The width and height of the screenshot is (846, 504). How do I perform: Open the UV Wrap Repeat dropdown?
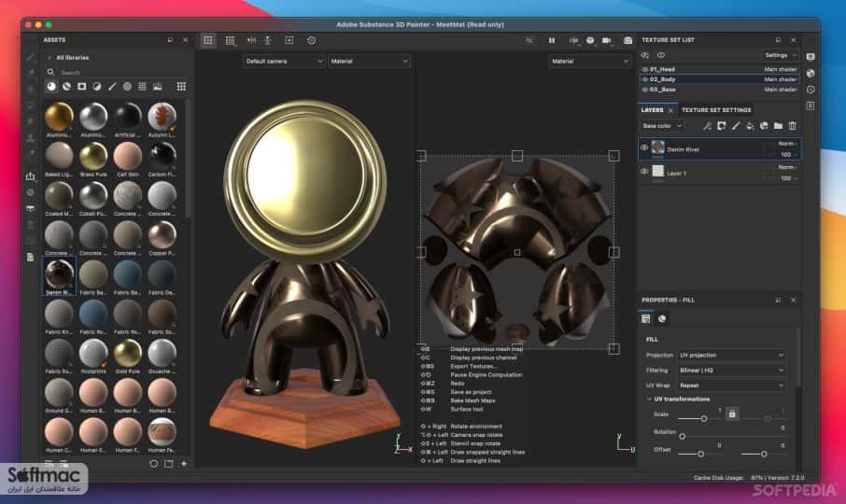point(731,385)
